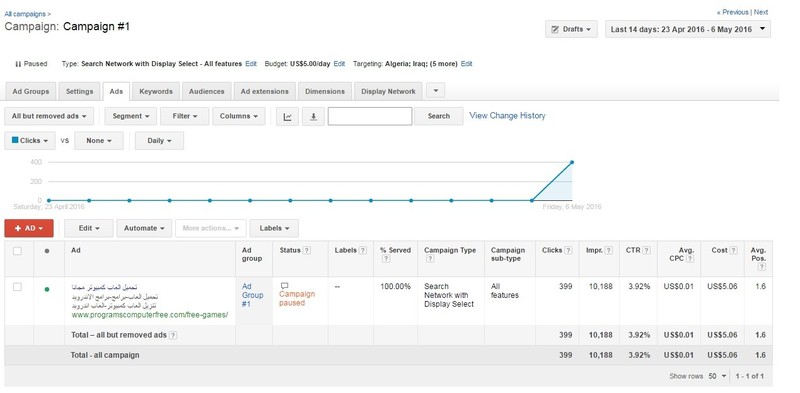This screenshot has width=800, height=393.
Task: Click the Search button
Action: [x=439, y=116]
